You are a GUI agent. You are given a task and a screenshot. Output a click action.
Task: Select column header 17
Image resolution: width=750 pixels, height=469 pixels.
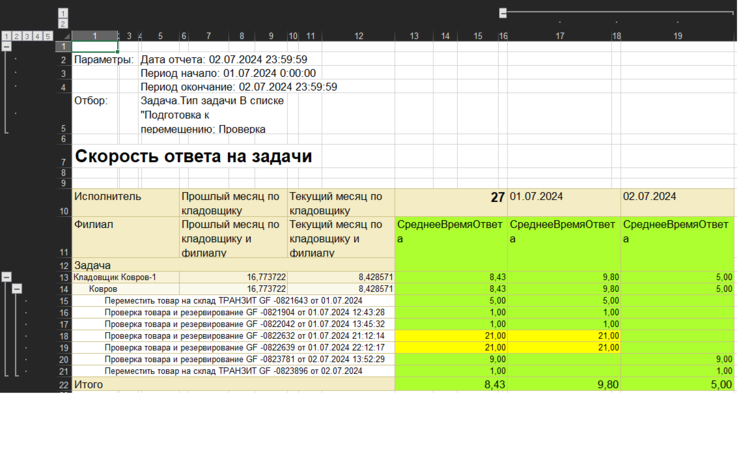tap(560, 36)
